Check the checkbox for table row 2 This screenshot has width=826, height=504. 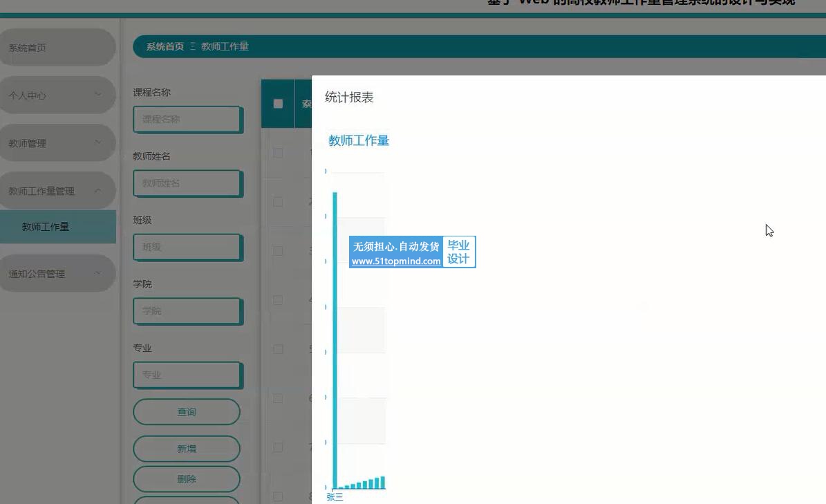point(278,203)
